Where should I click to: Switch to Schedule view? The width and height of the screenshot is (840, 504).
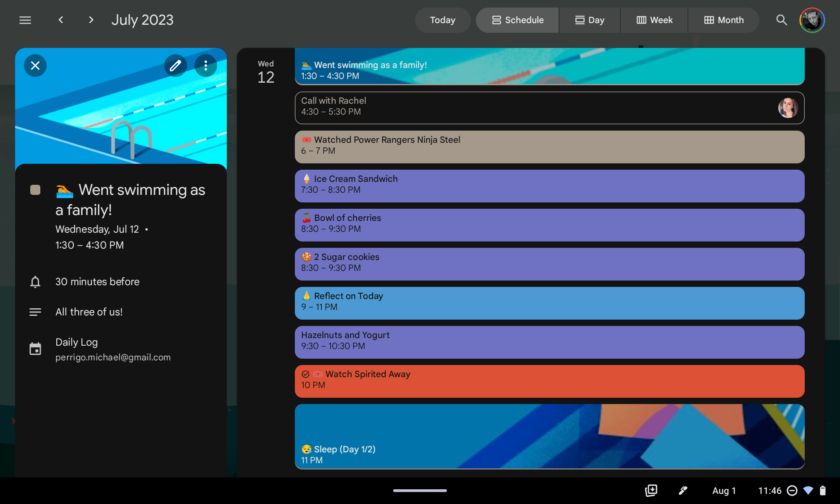coord(517,20)
